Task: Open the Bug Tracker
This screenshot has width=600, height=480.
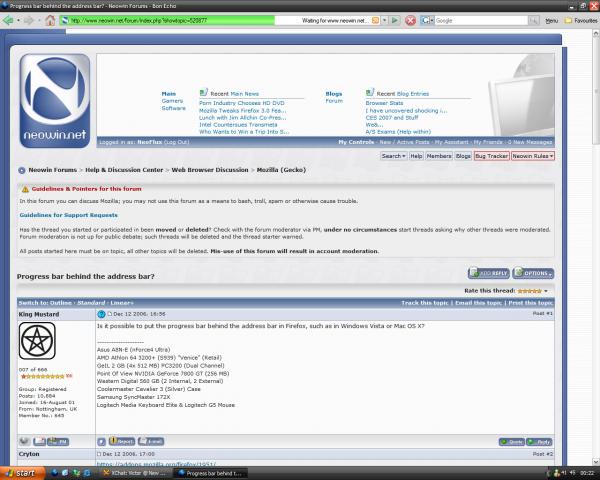Action: [491, 156]
